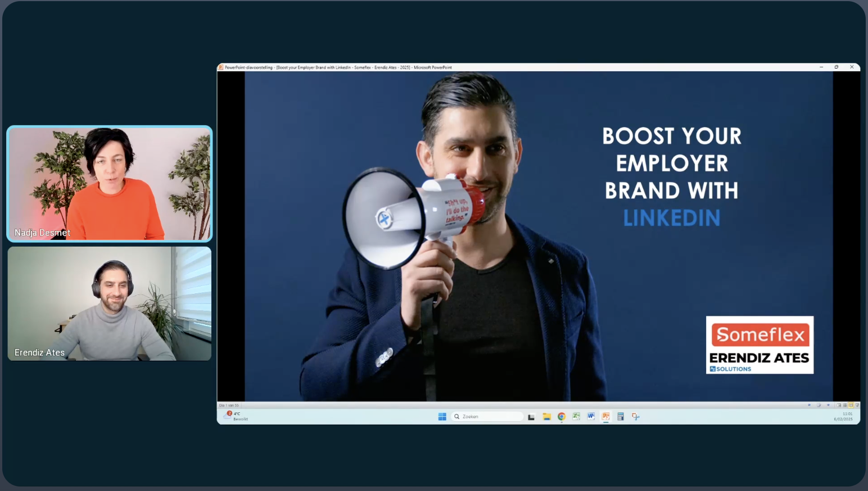This screenshot has width=868, height=491.
Task: Go to previous slide arrow in status bar
Action: click(810, 405)
